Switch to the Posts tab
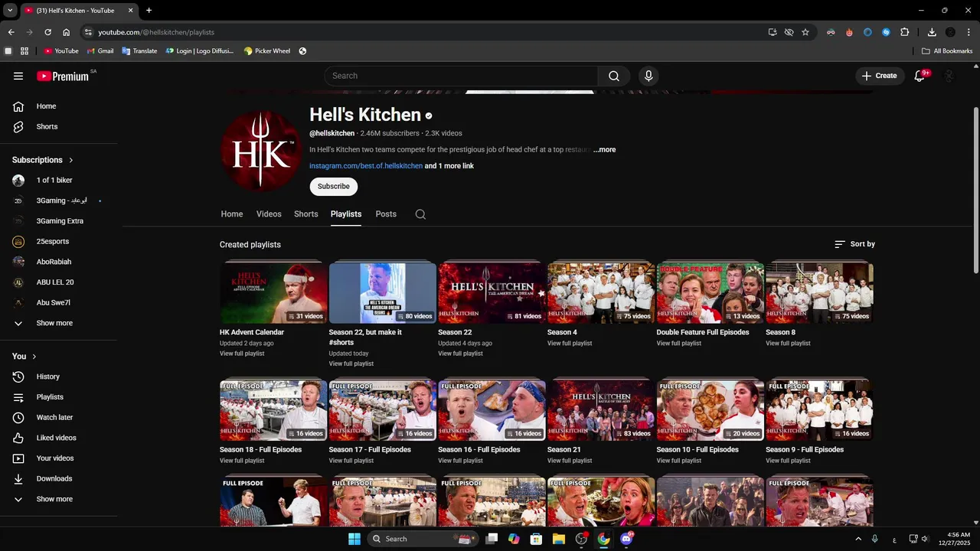 (x=386, y=214)
